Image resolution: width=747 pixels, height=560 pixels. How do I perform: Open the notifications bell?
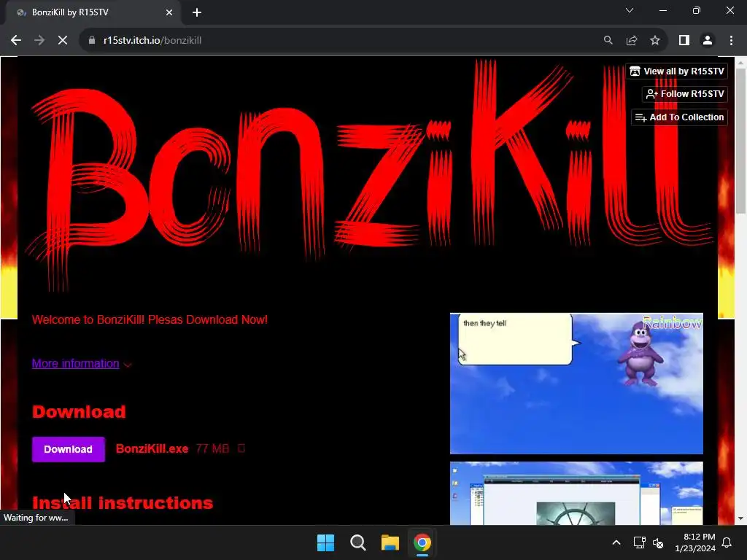[x=727, y=542]
